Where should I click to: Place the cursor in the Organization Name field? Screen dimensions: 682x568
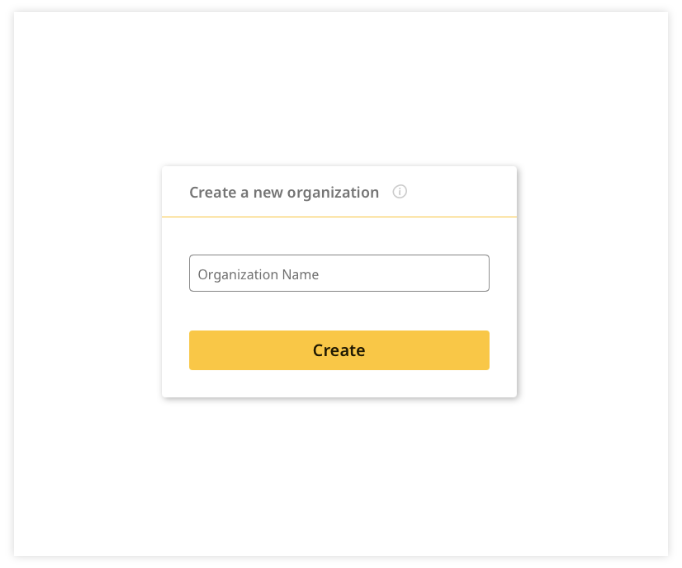tap(339, 273)
